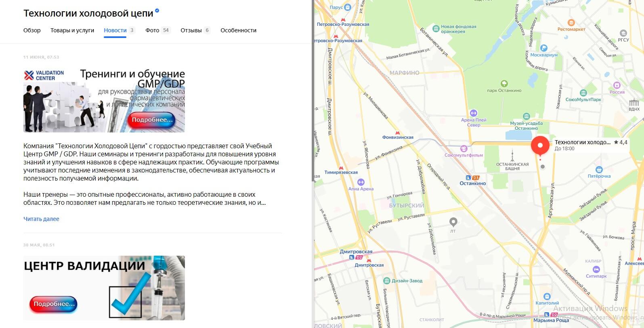This screenshot has height=328, width=644.
Task: Select the Дизайн-Завод map icon
Action: (x=387, y=280)
